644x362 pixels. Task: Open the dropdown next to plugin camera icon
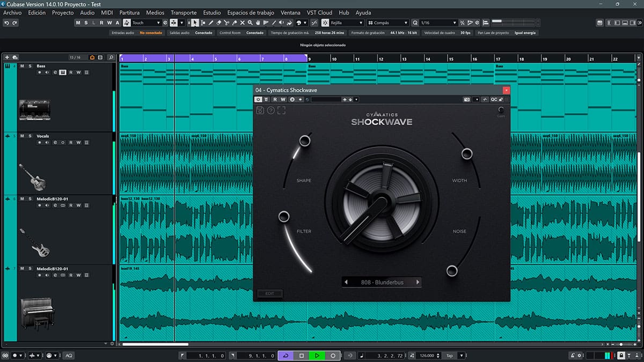point(476,99)
